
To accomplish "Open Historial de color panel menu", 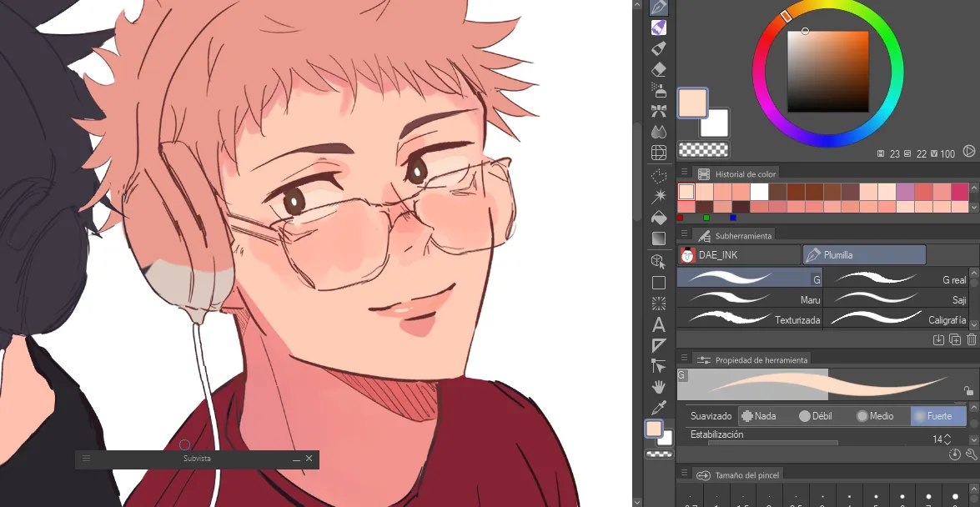I will pos(685,173).
